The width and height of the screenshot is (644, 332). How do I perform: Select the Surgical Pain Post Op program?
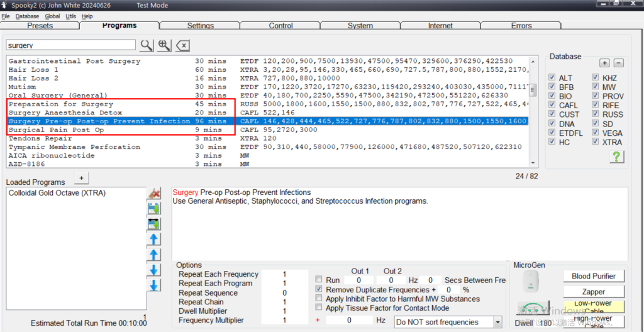click(268, 130)
